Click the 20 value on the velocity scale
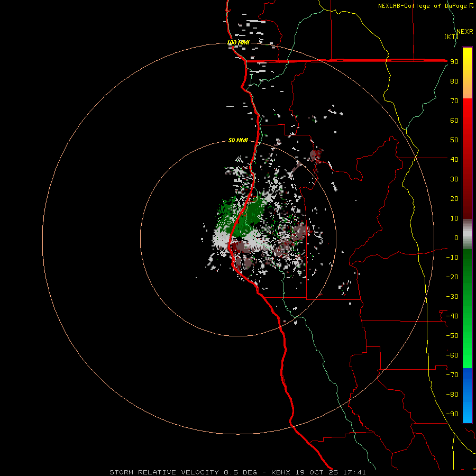This screenshot has height=476, width=476. (454, 198)
